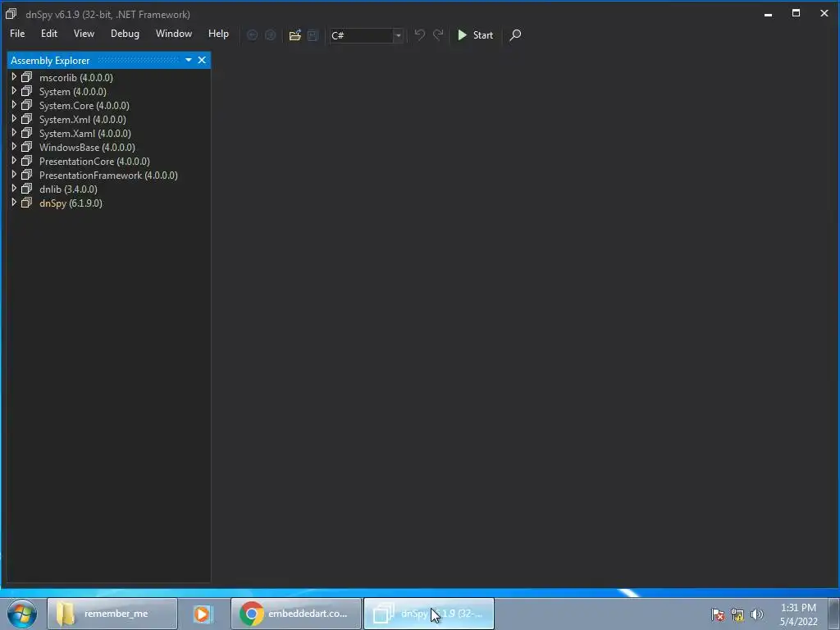
Task: Select PresentationCore (4.0.0.0) tree row
Action: (x=94, y=162)
